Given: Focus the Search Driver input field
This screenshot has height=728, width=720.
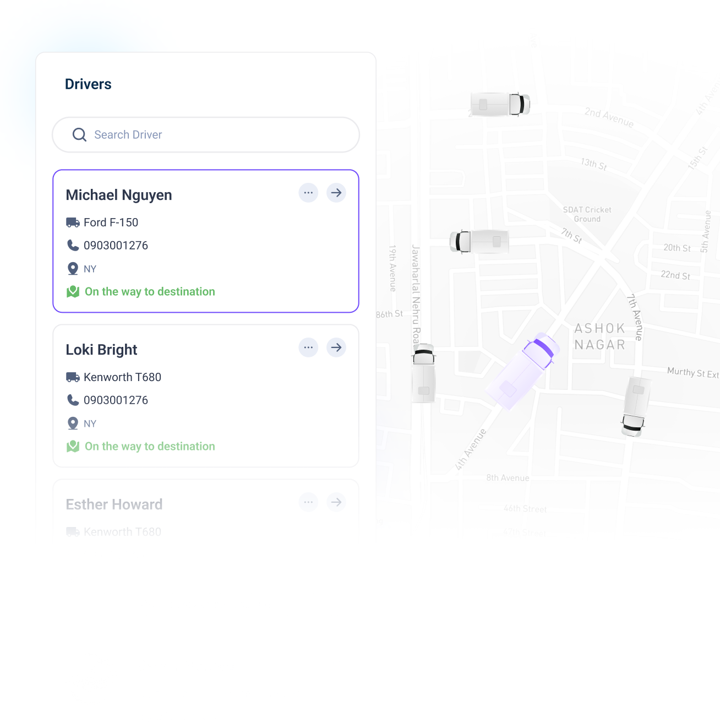Looking at the screenshot, I should click(x=206, y=135).
